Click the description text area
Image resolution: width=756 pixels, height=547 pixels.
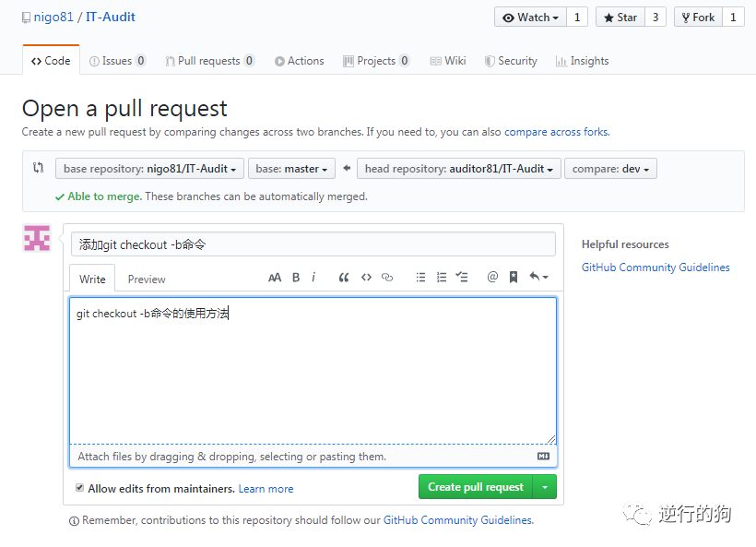[313, 371]
